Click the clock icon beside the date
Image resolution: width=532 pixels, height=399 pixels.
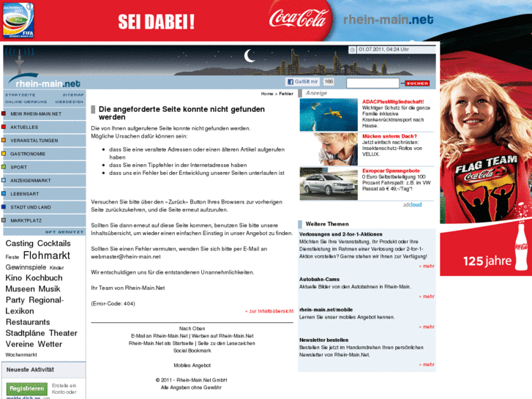[353, 50]
